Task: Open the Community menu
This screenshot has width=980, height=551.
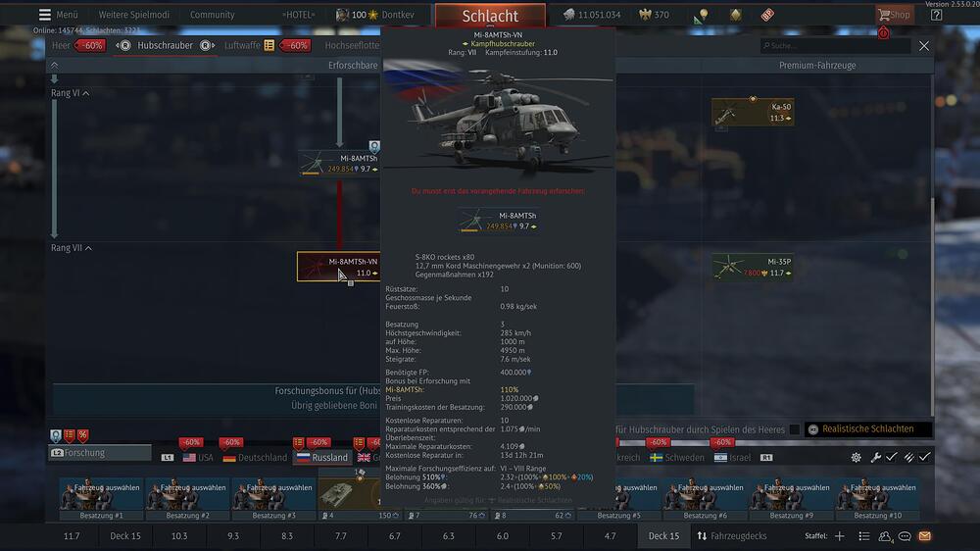Action: [212, 15]
